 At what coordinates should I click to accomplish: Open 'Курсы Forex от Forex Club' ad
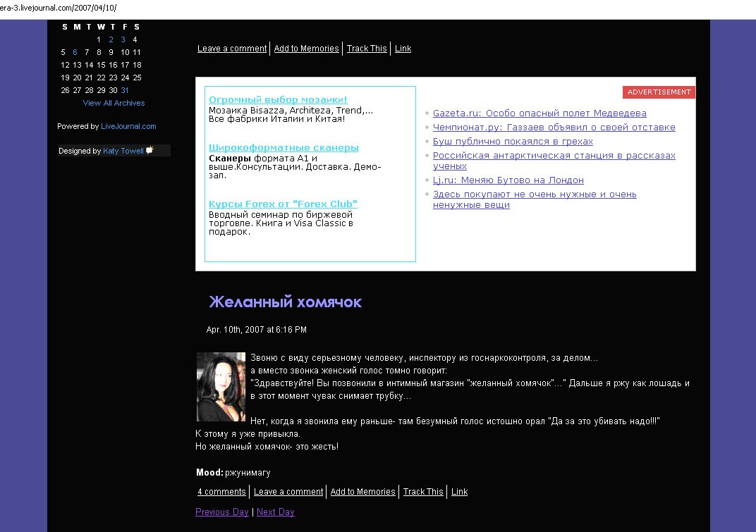(283, 204)
